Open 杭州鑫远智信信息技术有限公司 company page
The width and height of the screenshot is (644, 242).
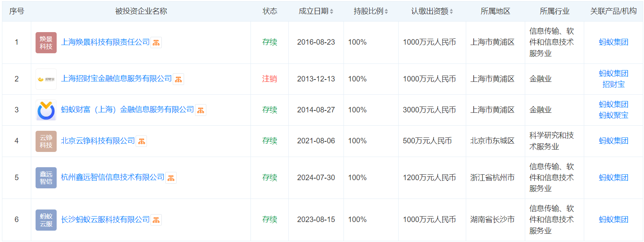pyautogui.click(x=113, y=177)
